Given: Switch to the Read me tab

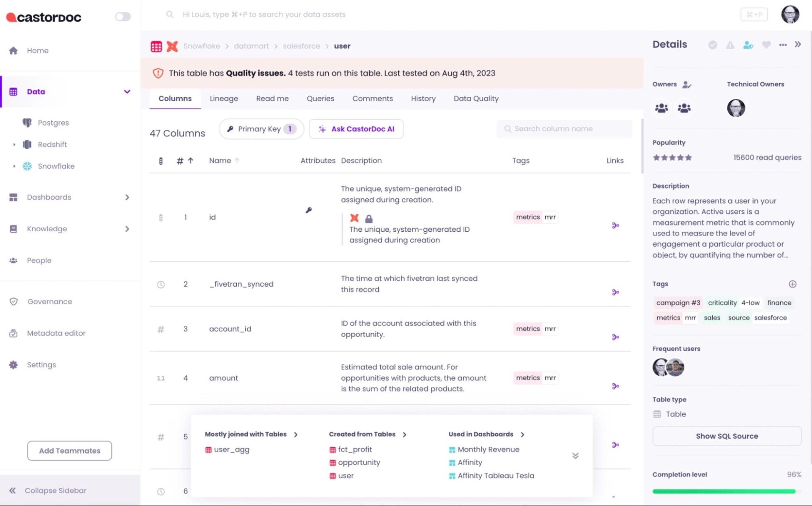Looking at the screenshot, I should click(x=272, y=99).
